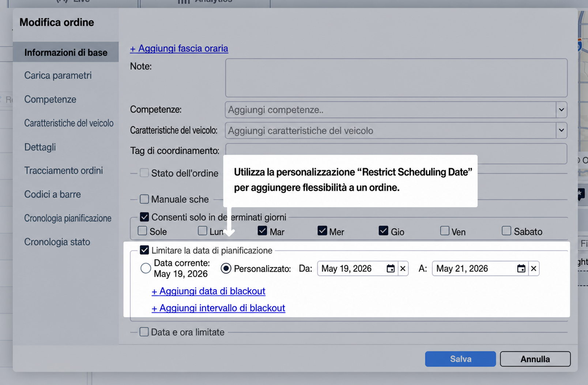The width and height of the screenshot is (588, 385).
Task: Open Codici a barre section
Action: coord(52,194)
